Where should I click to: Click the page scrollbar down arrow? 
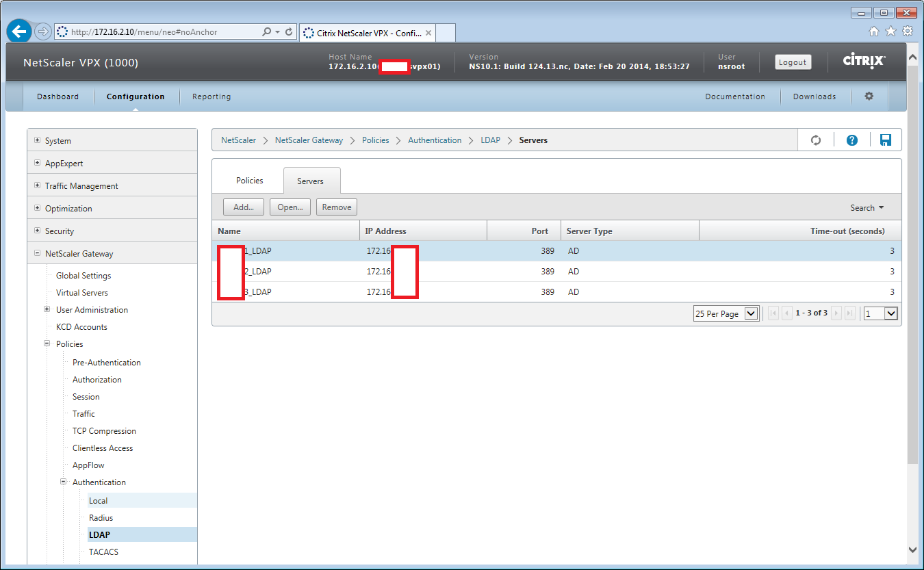tap(912, 549)
